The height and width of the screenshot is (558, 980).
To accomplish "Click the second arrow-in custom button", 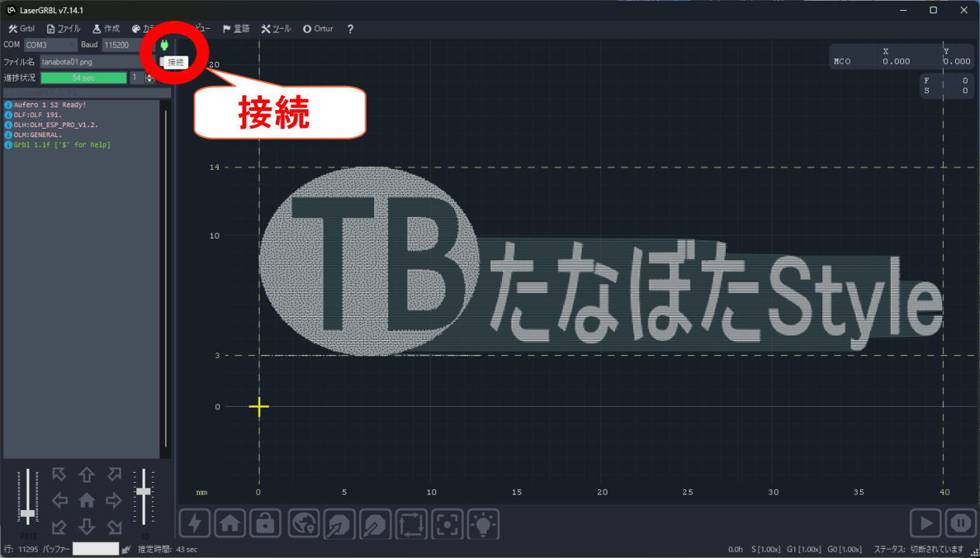I will tap(375, 524).
